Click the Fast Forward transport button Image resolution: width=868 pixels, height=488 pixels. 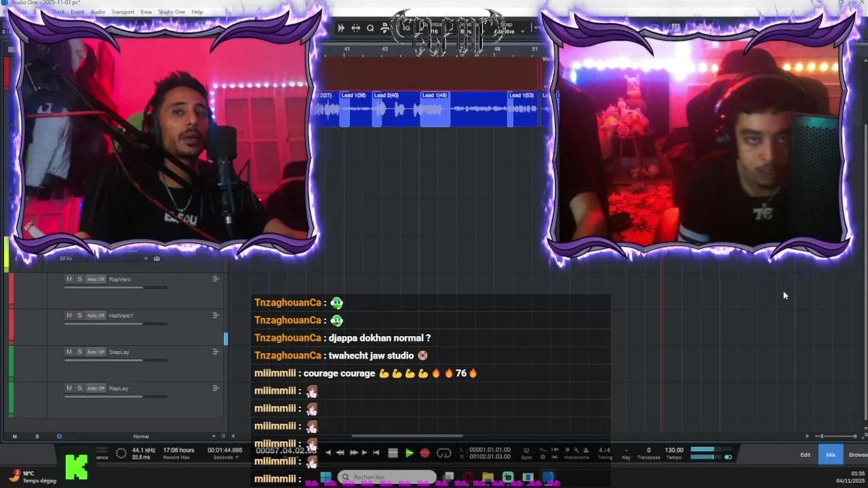click(x=353, y=453)
